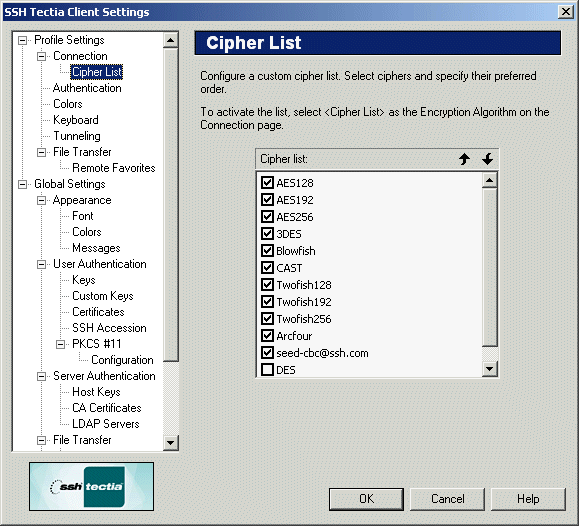Toggle the Blowfish checkbox
Image resolution: width=579 pixels, height=526 pixels.
pyautogui.click(x=267, y=250)
